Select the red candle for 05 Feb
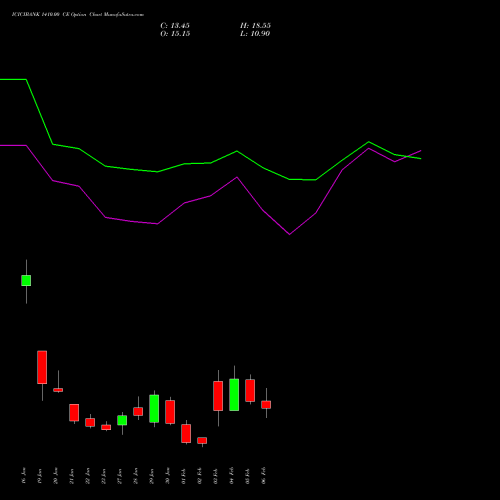 [x=250, y=390]
